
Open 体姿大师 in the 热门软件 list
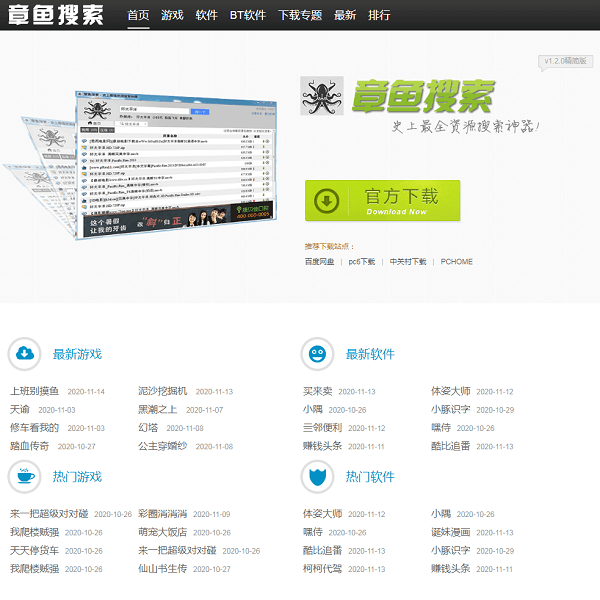coord(323,514)
